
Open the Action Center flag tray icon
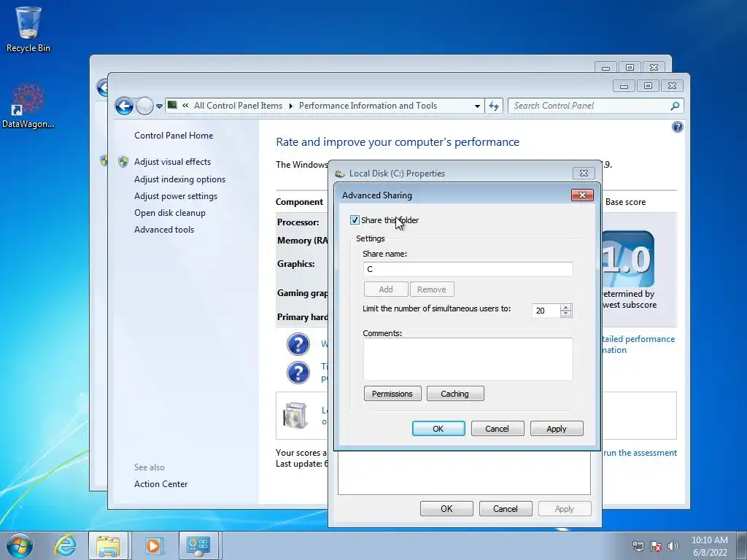656,547
